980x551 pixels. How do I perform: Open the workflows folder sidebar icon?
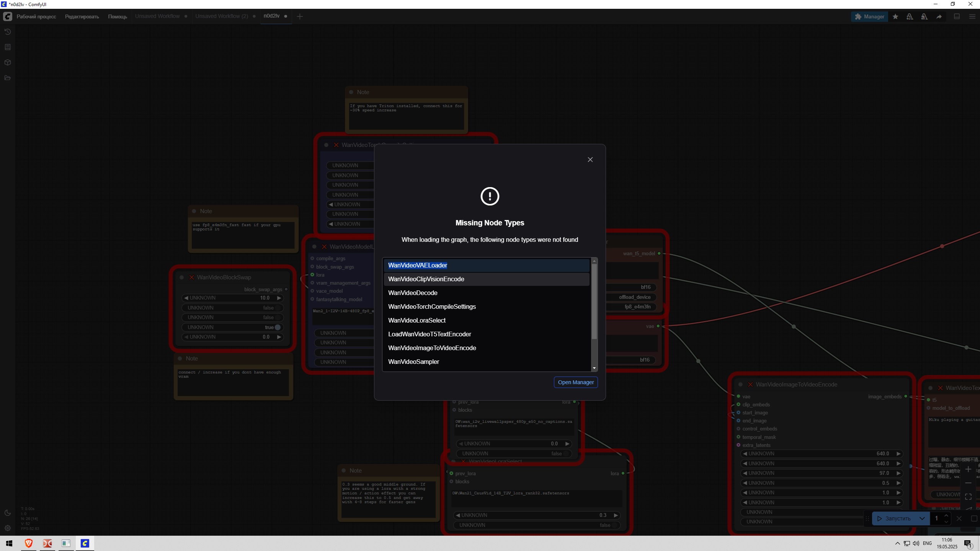(8, 78)
